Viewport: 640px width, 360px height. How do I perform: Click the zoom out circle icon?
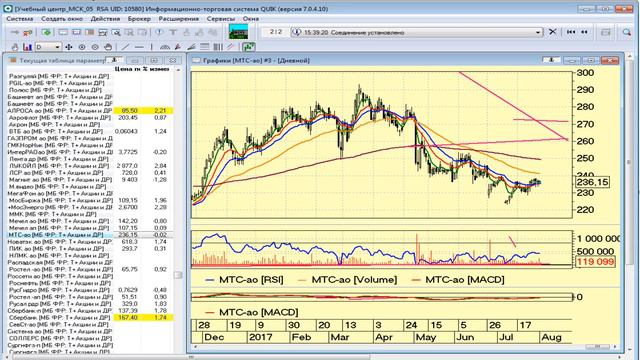click(x=95, y=47)
